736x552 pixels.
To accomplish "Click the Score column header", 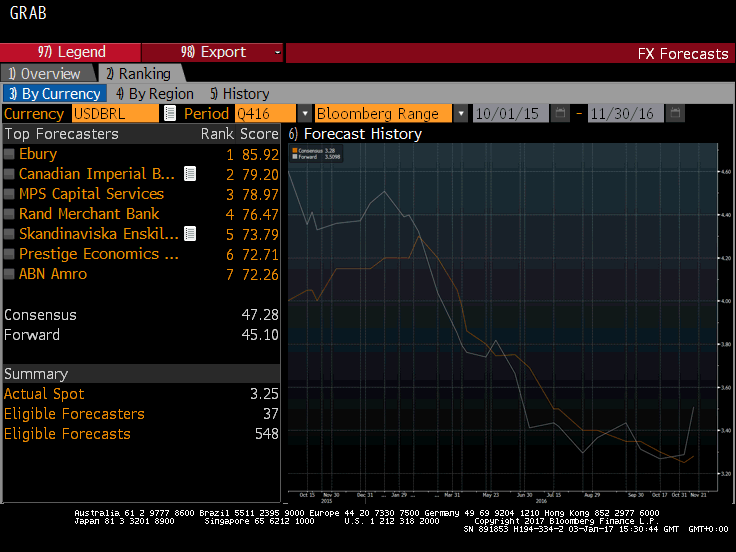I will (259, 134).
